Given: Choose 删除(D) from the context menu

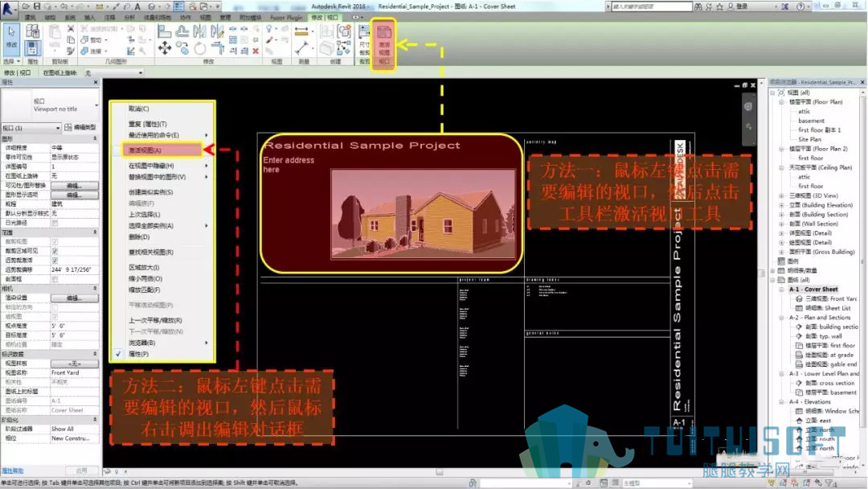Looking at the screenshot, I should (x=139, y=236).
